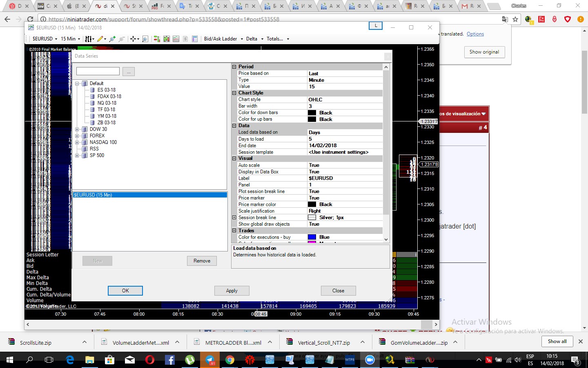Reload the browser page

click(x=30, y=19)
